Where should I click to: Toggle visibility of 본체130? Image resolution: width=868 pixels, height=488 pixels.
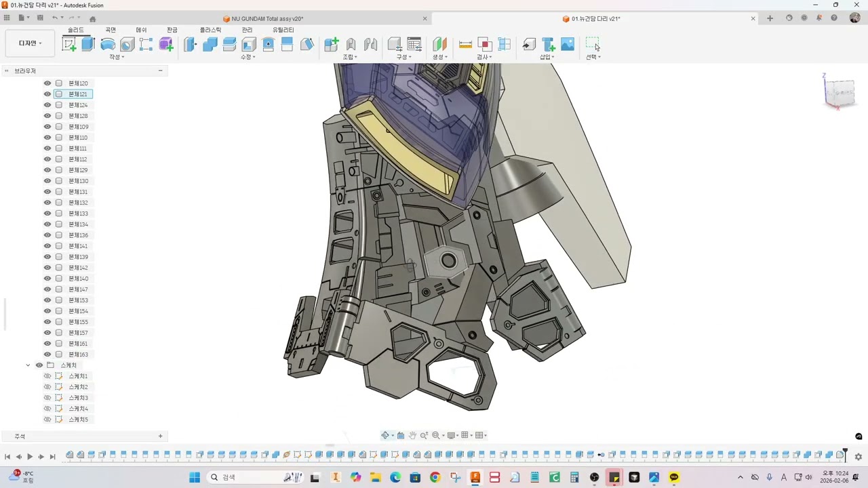[x=47, y=181]
